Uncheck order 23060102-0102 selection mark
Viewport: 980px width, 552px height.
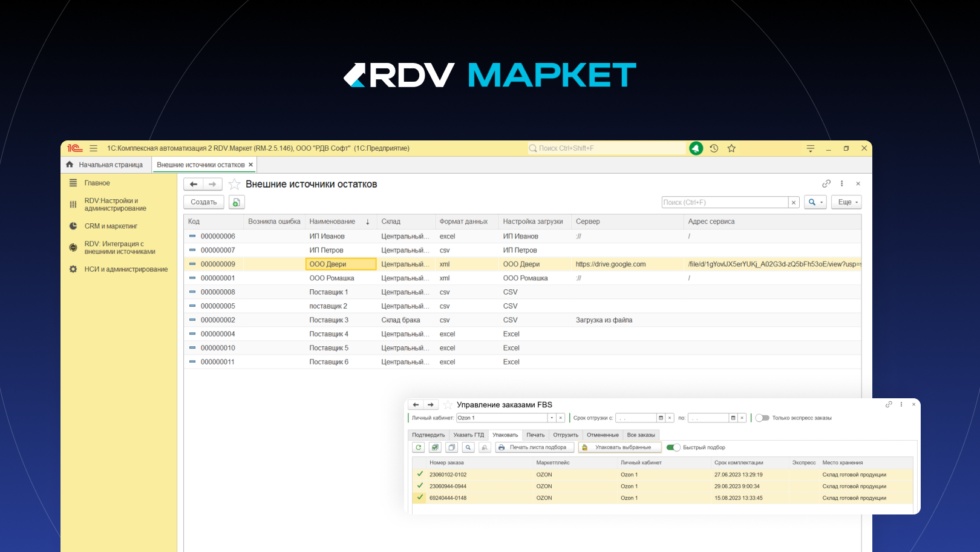click(420, 475)
